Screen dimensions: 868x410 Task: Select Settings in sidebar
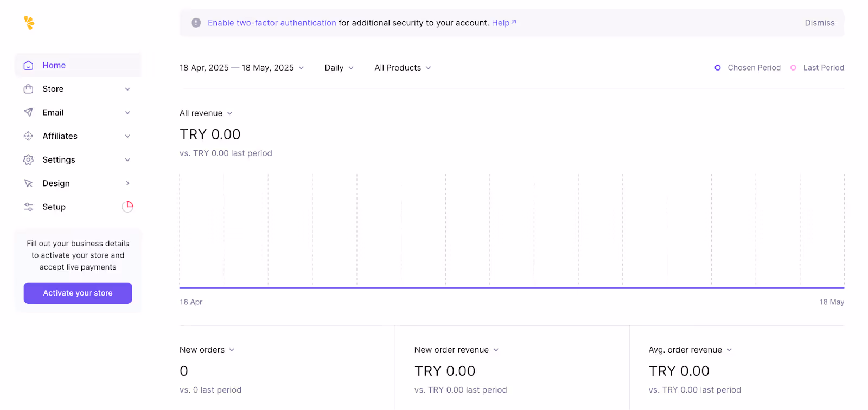pyautogui.click(x=78, y=159)
